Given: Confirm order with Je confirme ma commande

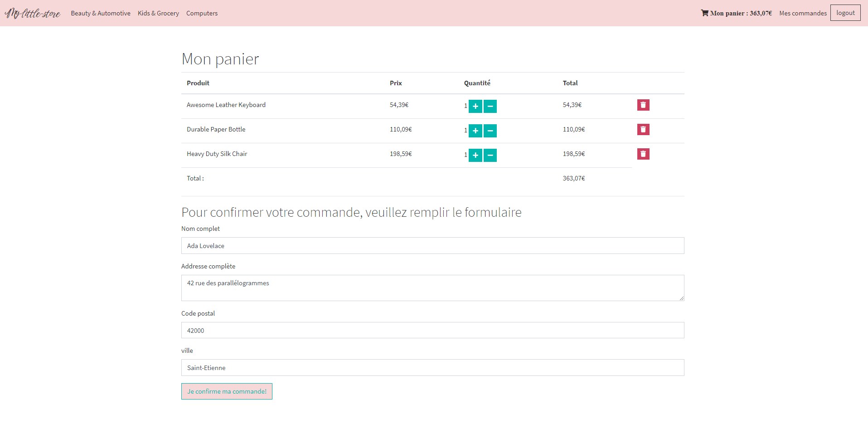Looking at the screenshot, I should tap(227, 391).
